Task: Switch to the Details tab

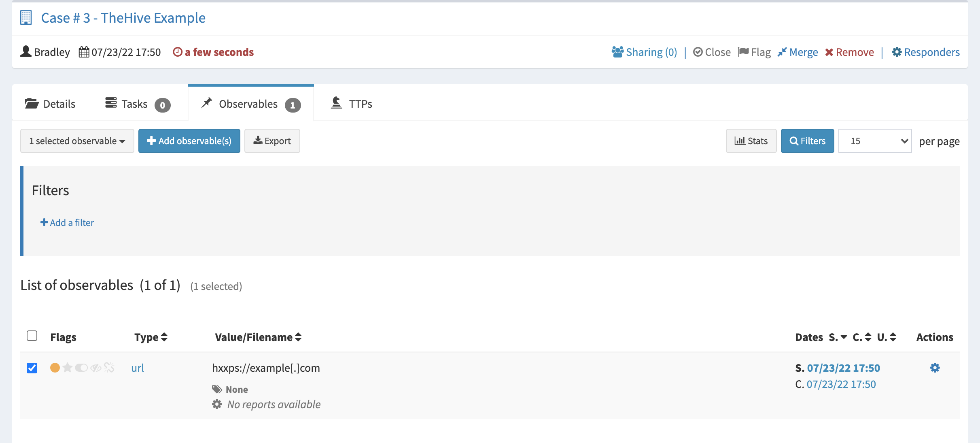Action: (50, 104)
